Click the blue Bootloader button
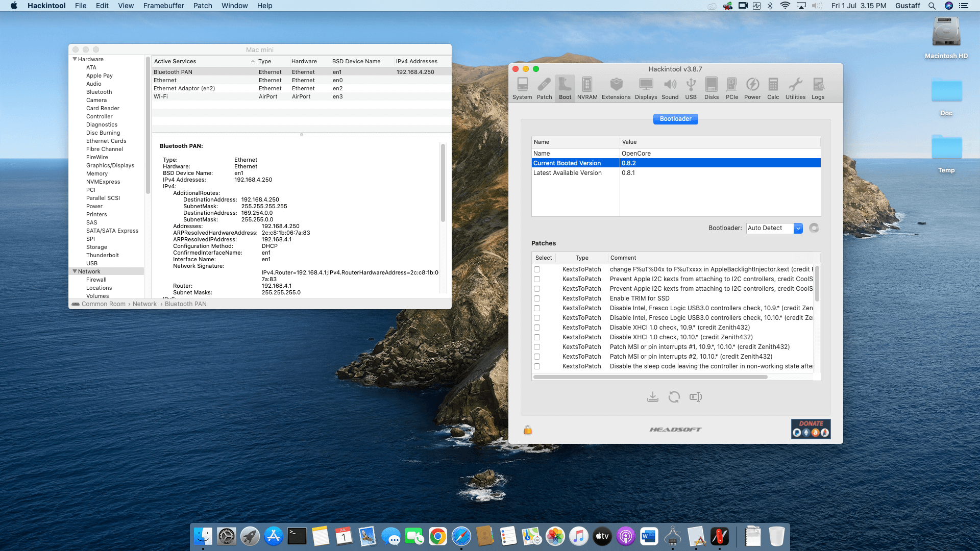Image resolution: width=980 pixels, height=551 pixels. 675,119
